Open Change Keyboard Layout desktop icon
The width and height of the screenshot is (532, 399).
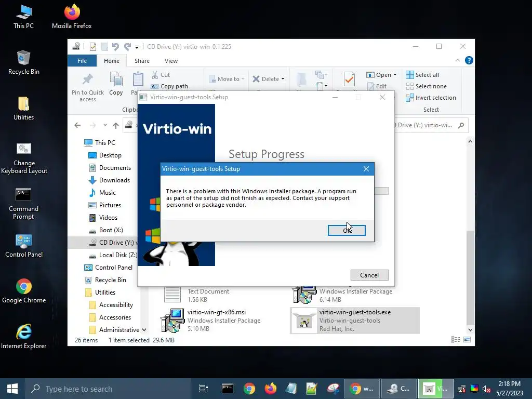click(24, 158)
